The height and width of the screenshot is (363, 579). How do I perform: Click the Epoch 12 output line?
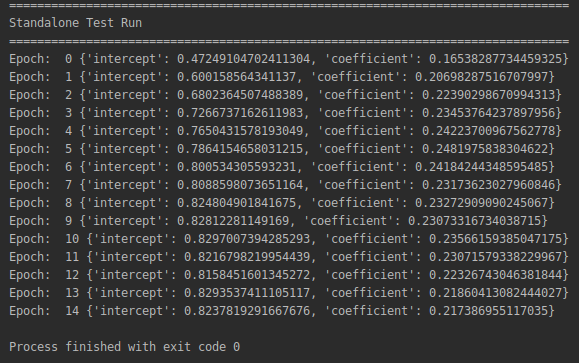[x=289, y=275]
